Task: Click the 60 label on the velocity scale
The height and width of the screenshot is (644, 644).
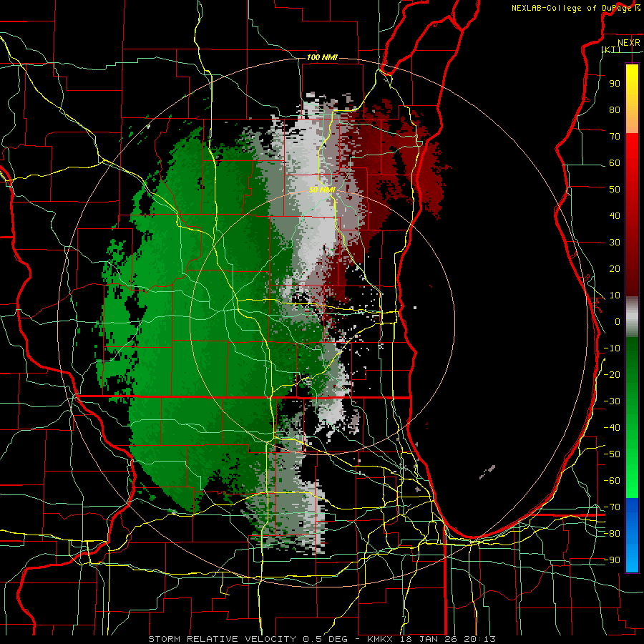Action: [x=615, y=162]
